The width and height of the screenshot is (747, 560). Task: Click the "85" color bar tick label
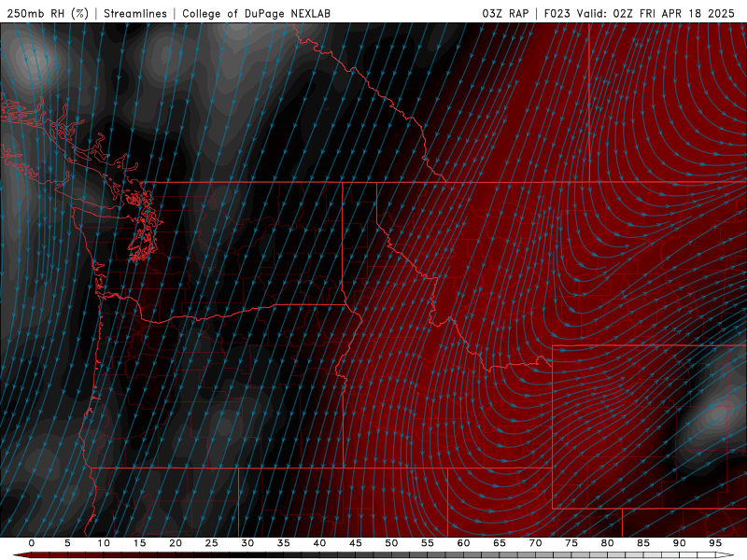tap(643, 543)
